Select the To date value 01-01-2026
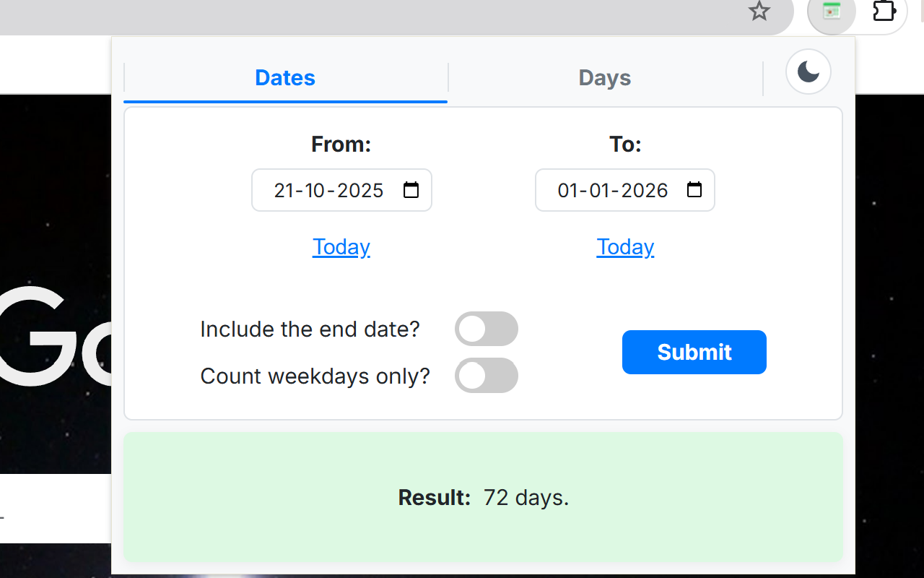 (613, 190)
